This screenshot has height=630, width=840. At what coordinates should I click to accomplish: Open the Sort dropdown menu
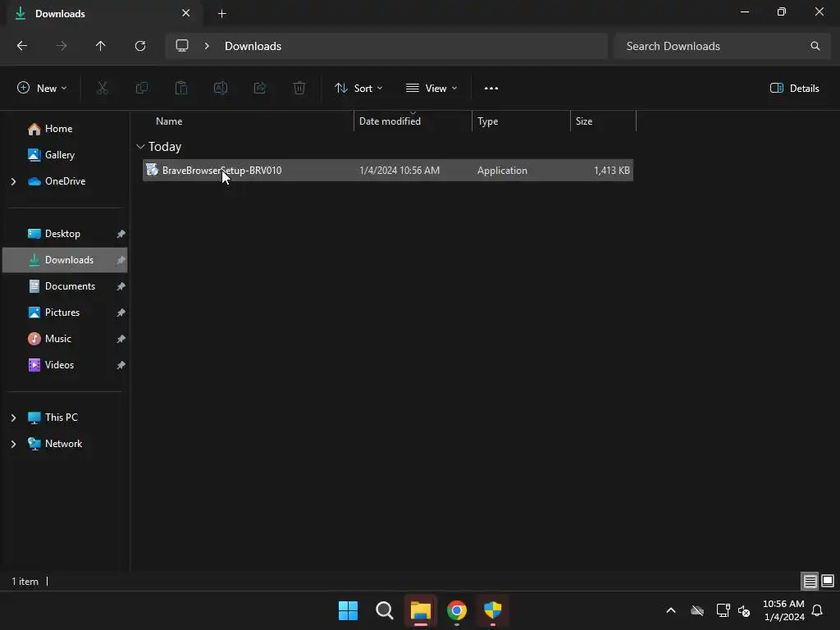click(358, 88)
